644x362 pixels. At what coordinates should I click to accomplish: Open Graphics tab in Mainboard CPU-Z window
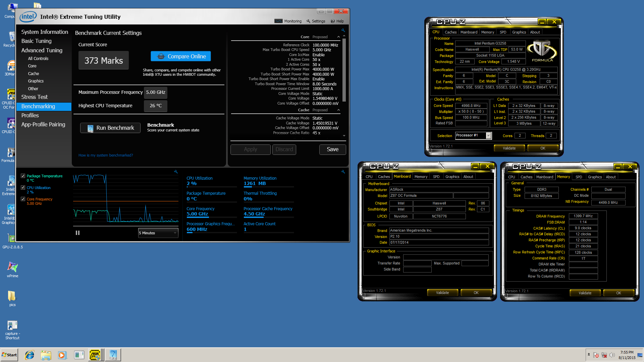point(452,177)
